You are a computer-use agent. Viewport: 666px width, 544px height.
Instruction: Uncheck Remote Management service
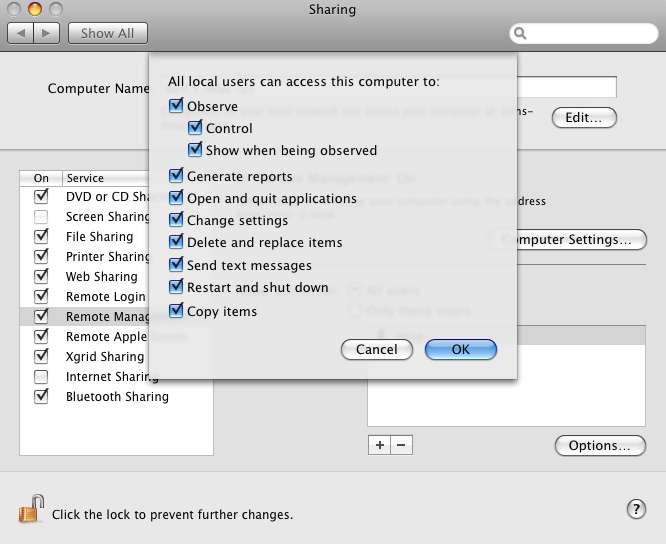point(41,316)
